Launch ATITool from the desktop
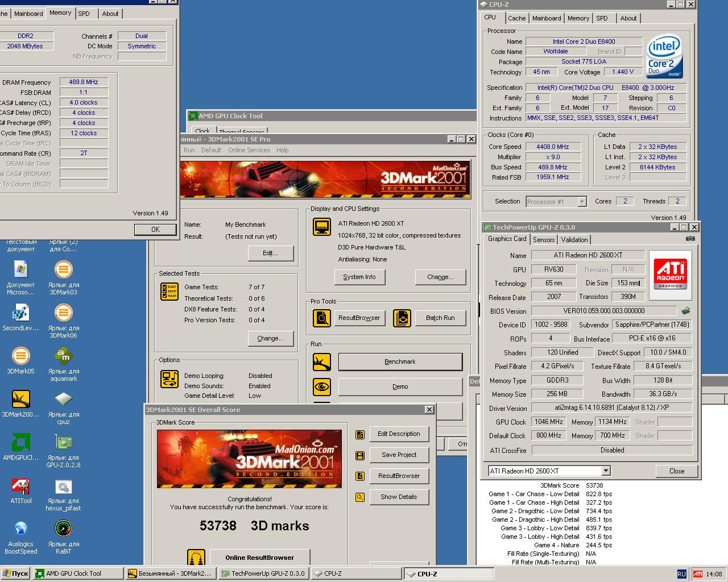The image size is (728, 582). pos(21,486)
